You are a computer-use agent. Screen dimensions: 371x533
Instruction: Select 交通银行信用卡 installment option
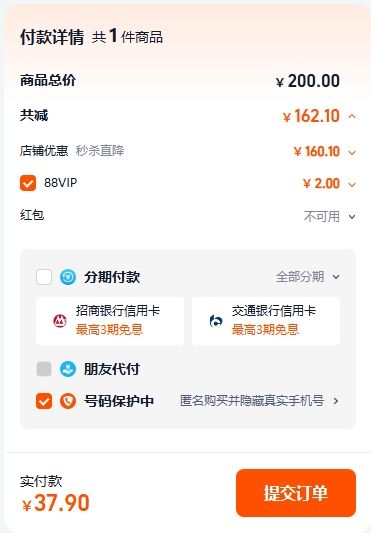266,321
